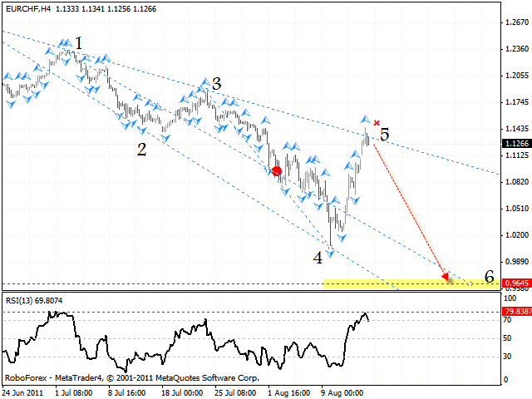The image size is (532, 399).
Task: Click the current price tag 1.1266
Action: pos(517,143)
